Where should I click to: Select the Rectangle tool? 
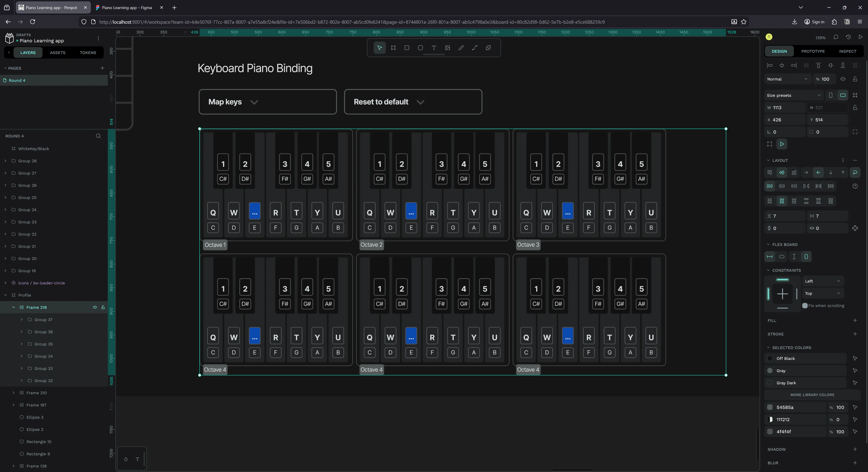pos(406,47)
